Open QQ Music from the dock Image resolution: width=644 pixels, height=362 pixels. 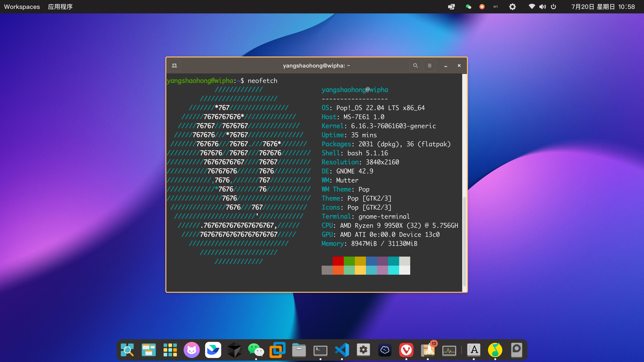pos(496,350)
